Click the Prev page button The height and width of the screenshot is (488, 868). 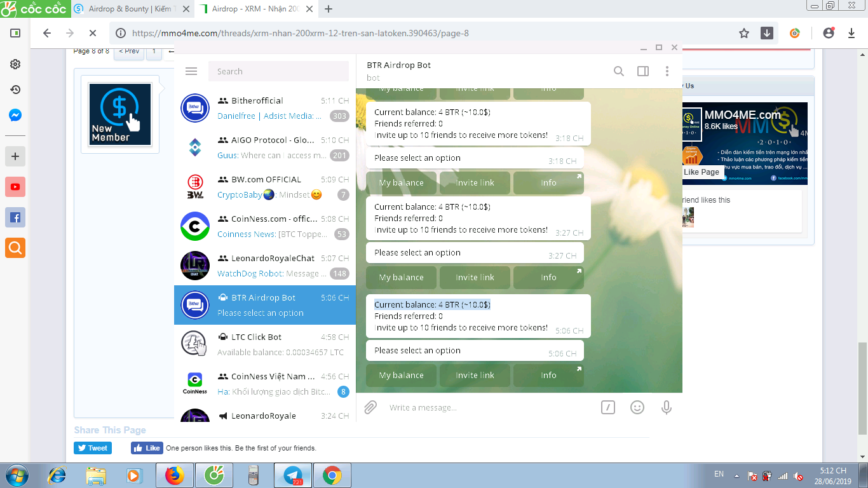pos(129,51)
